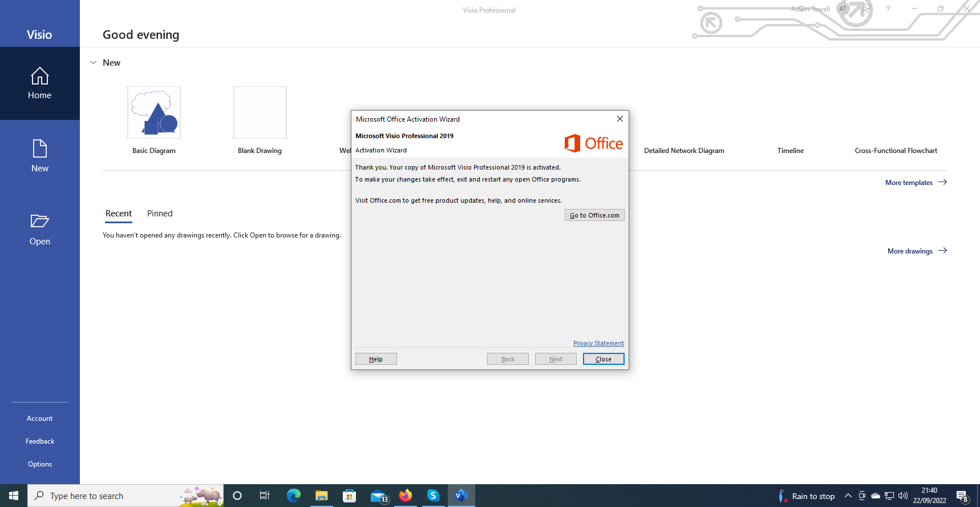
Task: Click the taskbar search box
Action: (125, 496)
